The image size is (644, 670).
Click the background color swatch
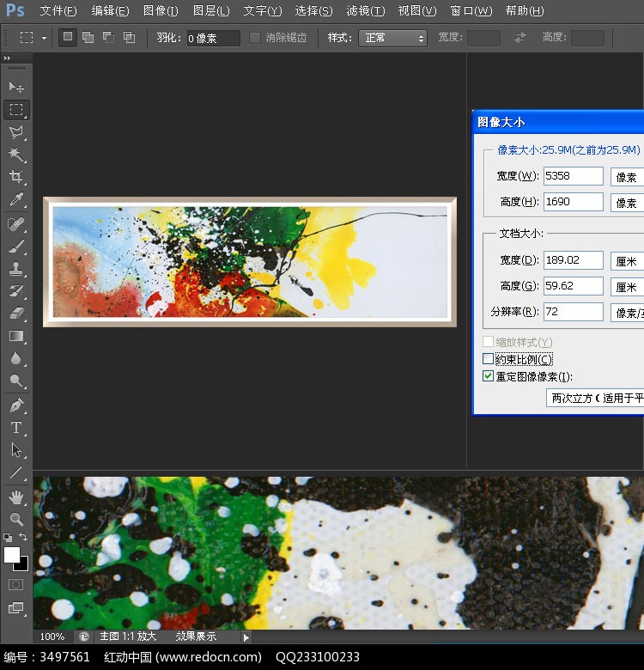23,566
